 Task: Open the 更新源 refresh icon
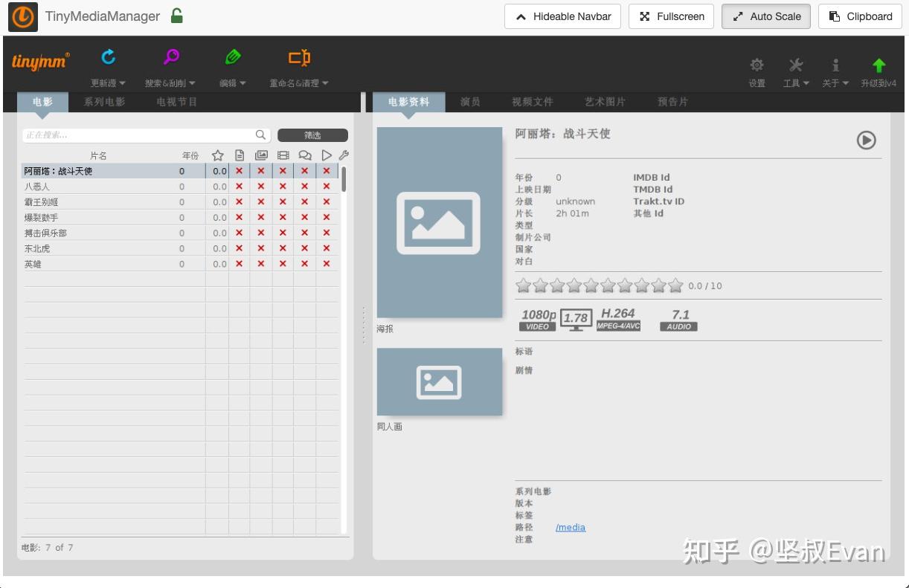107,56
